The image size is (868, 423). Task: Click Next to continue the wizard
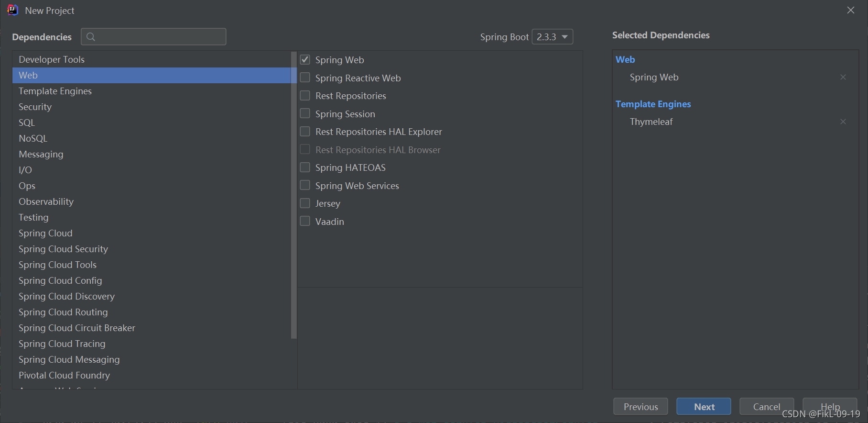tap(704, 407)
